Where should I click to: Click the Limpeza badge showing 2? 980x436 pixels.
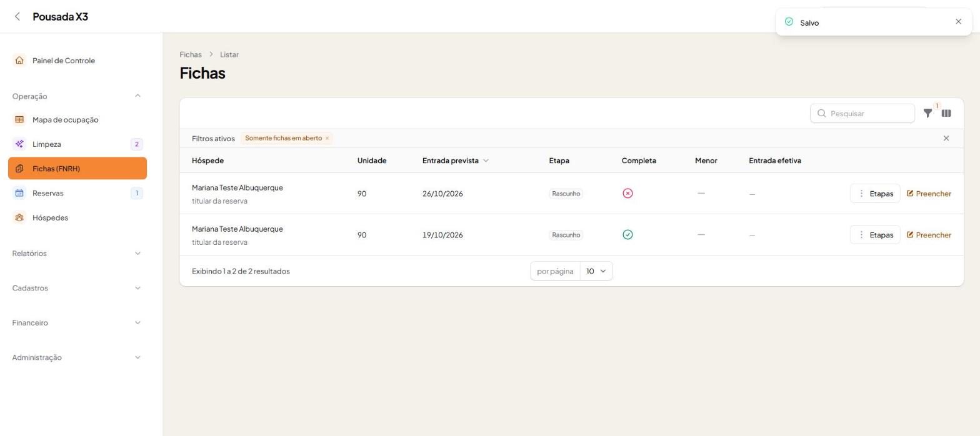pyautogui.click(x=136, y=144)
